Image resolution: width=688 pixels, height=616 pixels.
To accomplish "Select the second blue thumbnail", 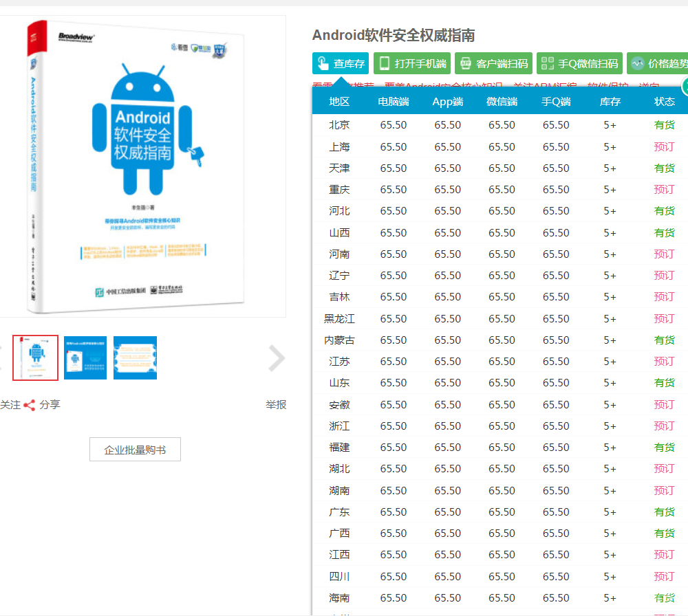I will 85,357.
